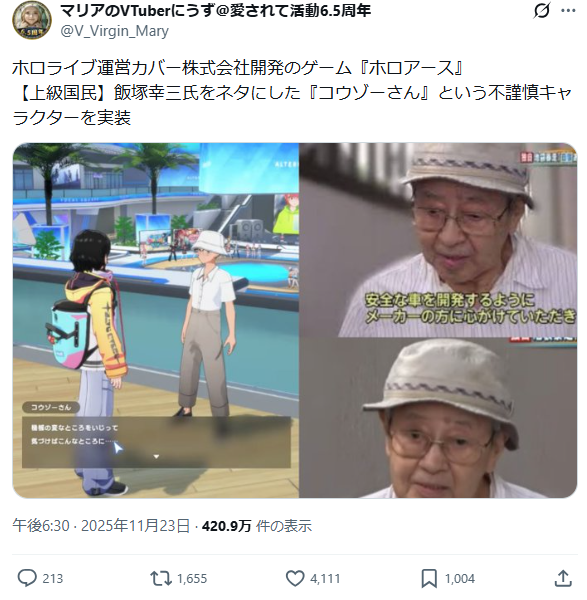This screenshot has height=600, width=587.
Task: Click the tweet body text
Action: [292, 93]
